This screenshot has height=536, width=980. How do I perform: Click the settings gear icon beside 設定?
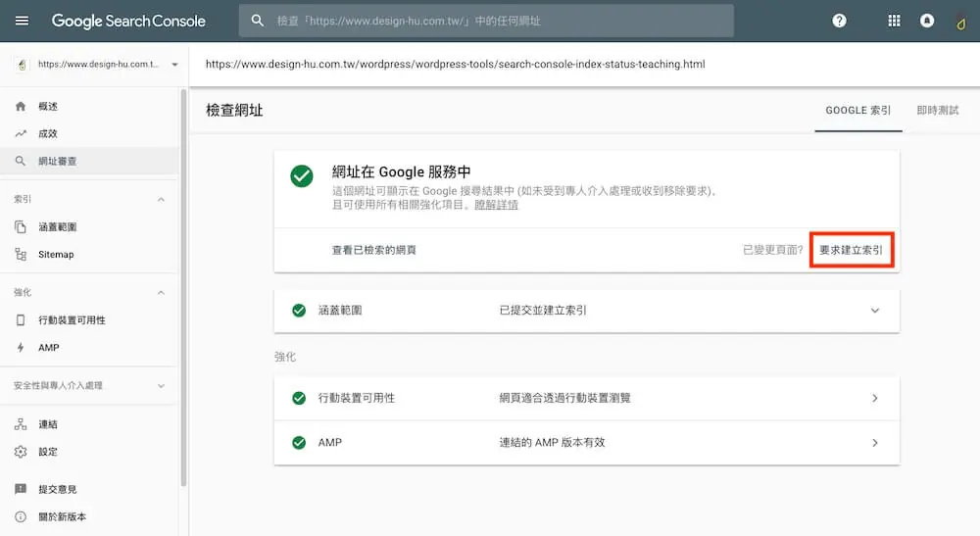click(21, 452)
